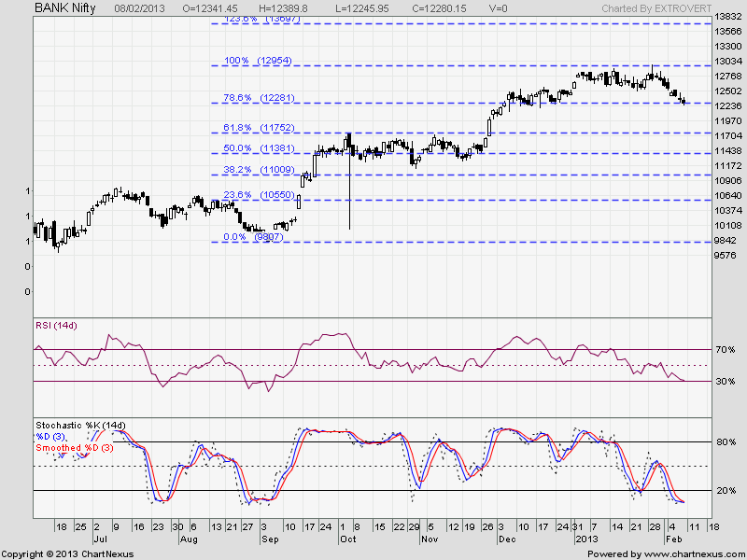The width and height of the screenshot is (747, 560).
Task: Click the RSI (14d) indicator label
Action: pyautogui.click(x=58, y=326)
